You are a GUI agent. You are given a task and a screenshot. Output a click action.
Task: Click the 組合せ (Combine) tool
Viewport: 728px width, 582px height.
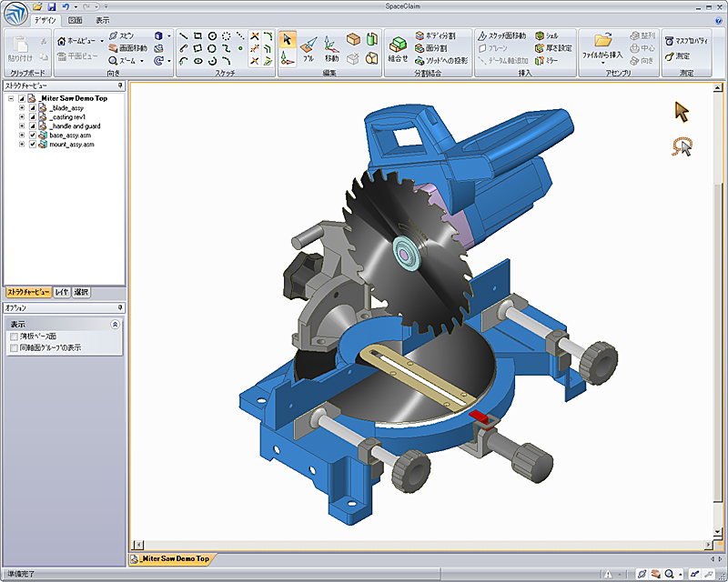[x=398, y=48]
